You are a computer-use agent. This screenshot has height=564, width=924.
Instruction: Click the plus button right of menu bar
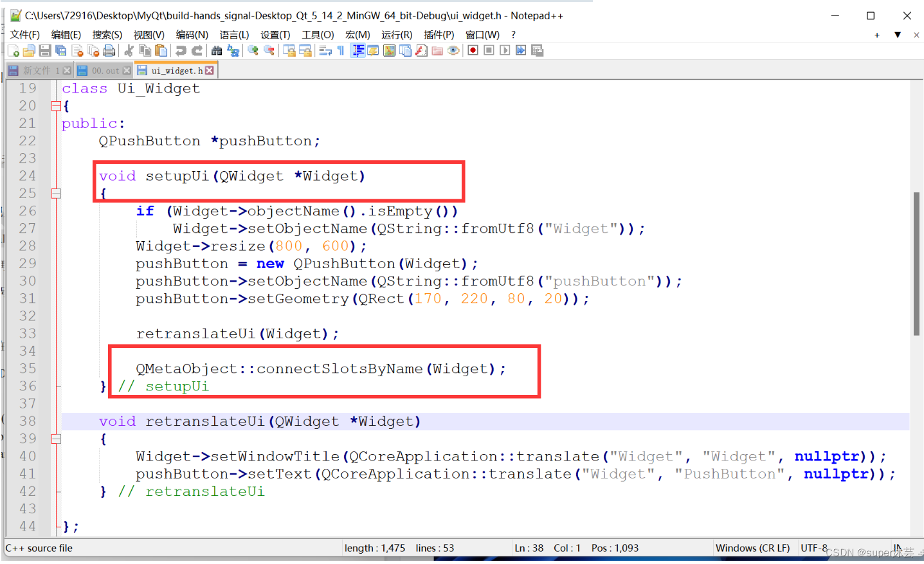[x=877, y=35]
